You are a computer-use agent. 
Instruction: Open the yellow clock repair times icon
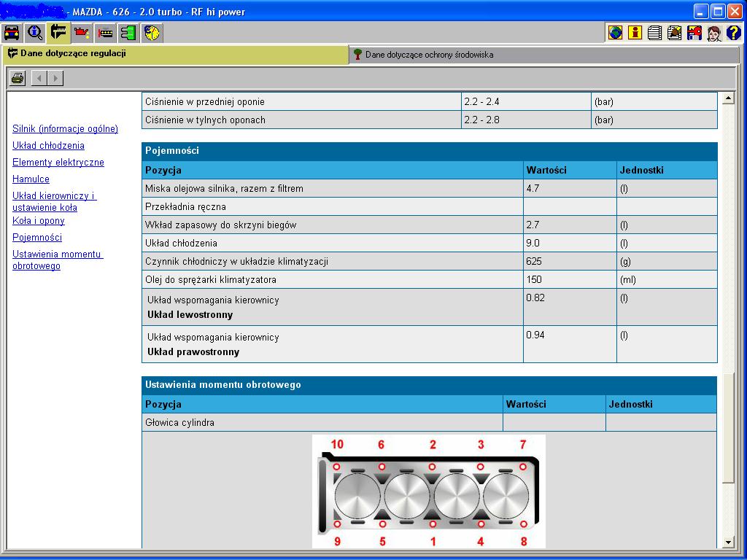pyautogui.click(x=152, y=33)
